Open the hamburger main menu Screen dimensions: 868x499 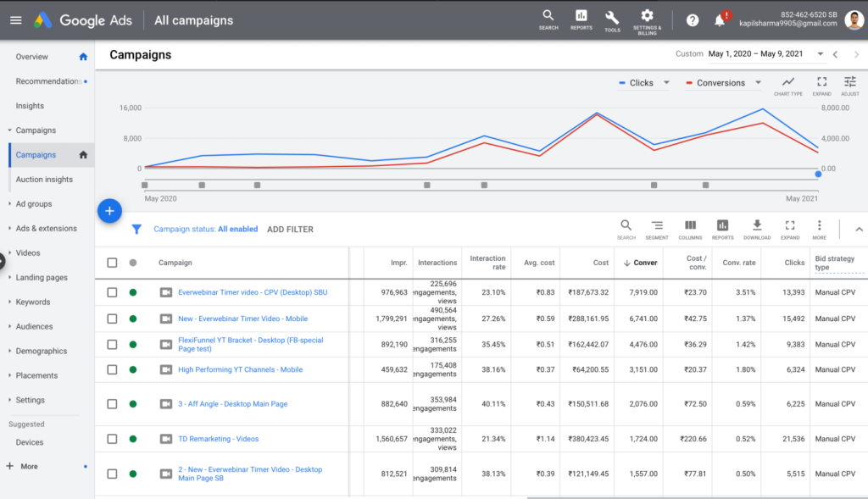16,20
